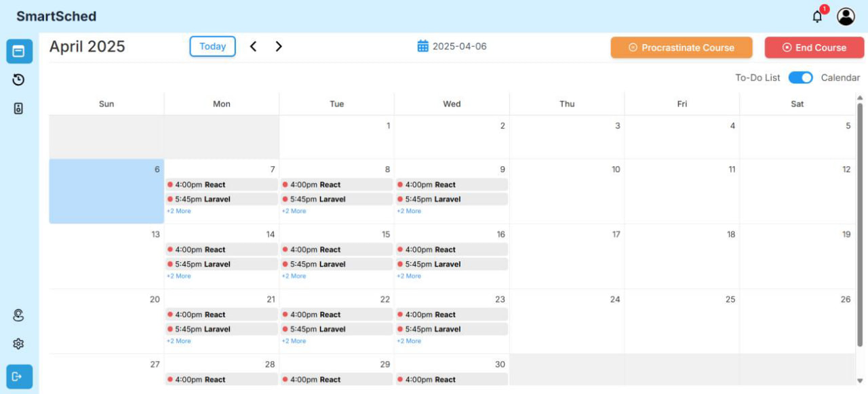Open 4:00pm React event on April 29
The image size is (868, 394).
pos(337,380)
